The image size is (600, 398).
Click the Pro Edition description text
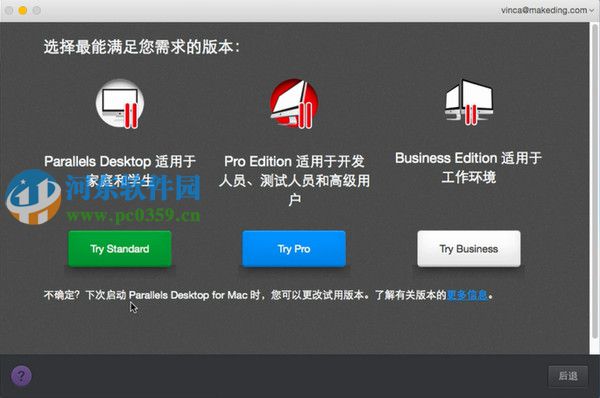(x=294, y=180)
